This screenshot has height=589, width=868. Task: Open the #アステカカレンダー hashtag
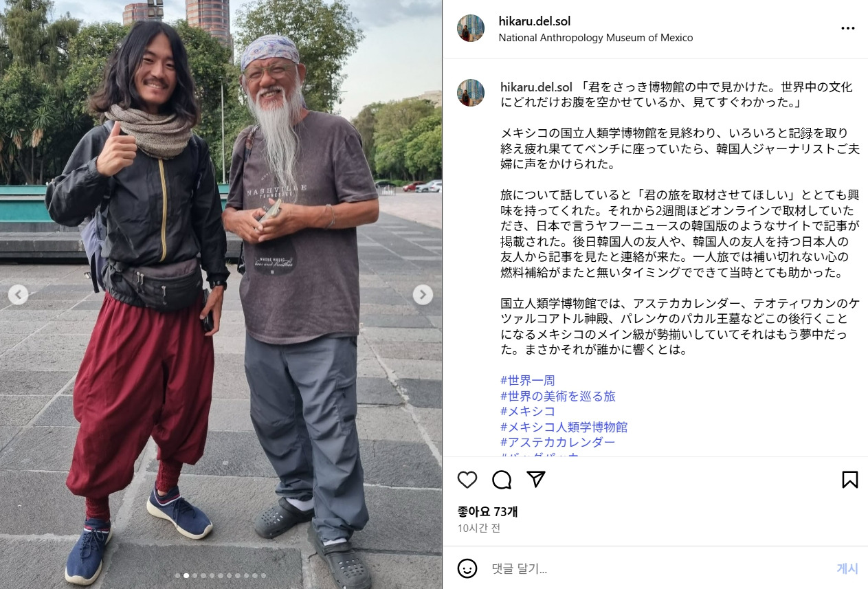click(558, 442)
